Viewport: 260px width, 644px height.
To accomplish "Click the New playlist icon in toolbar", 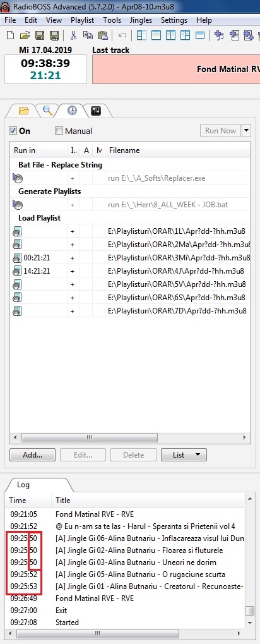I will click(10, 36).
